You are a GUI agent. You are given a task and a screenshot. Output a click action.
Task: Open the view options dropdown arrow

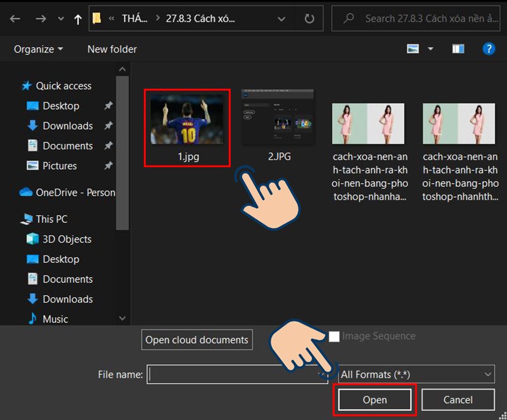point(431,49)
